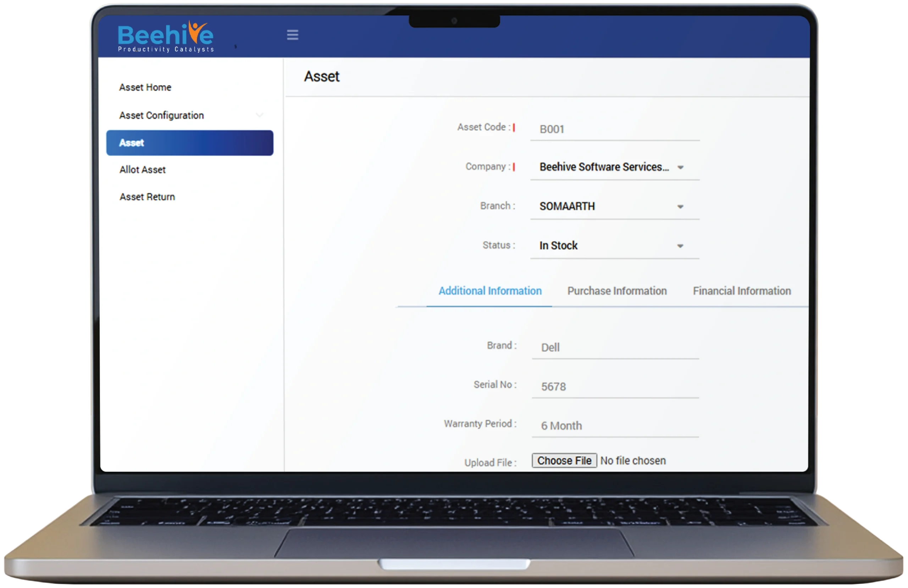Click the Brand field containing Dell
The height and width of the screenshot is (588, 908).
pos(615,348)
